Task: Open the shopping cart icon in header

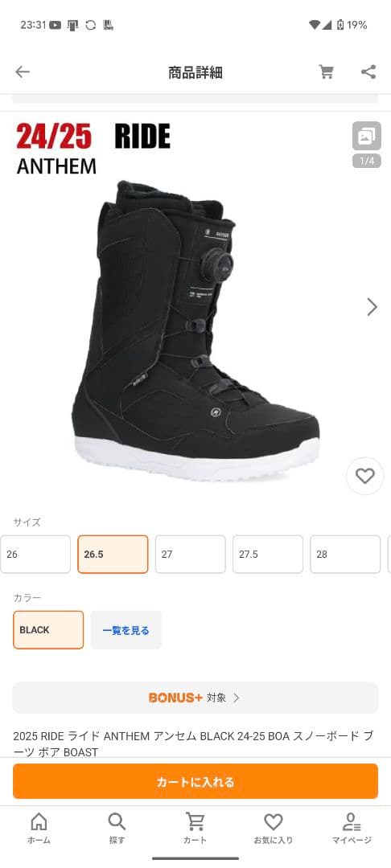Action: [326, 72]
